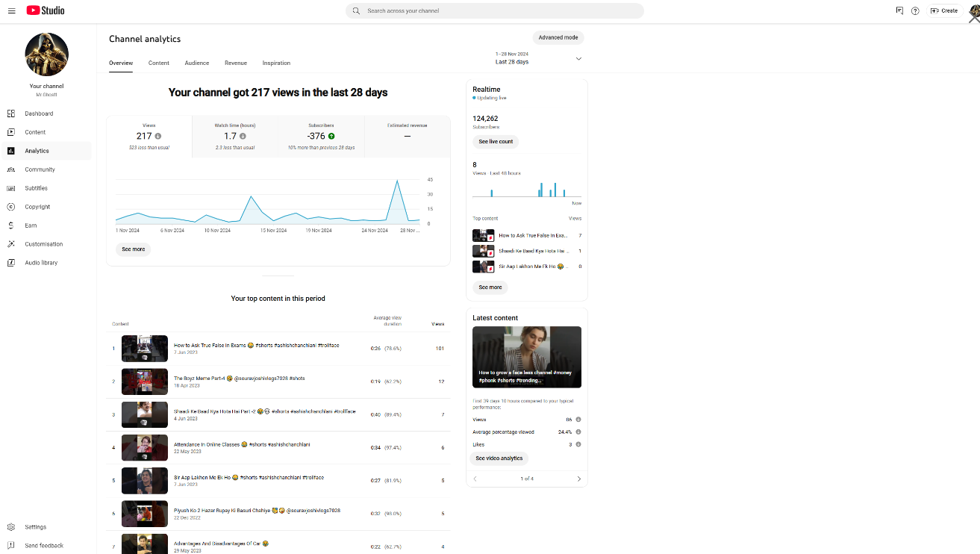This screenshot has width=980, height=554.
Task: Click the channel profile picture in sidebar
Action: pos(47,55)
